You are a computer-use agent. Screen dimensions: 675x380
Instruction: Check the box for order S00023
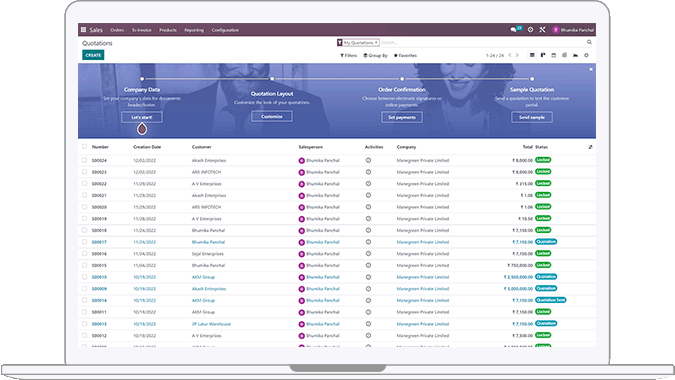pos(84,172)
